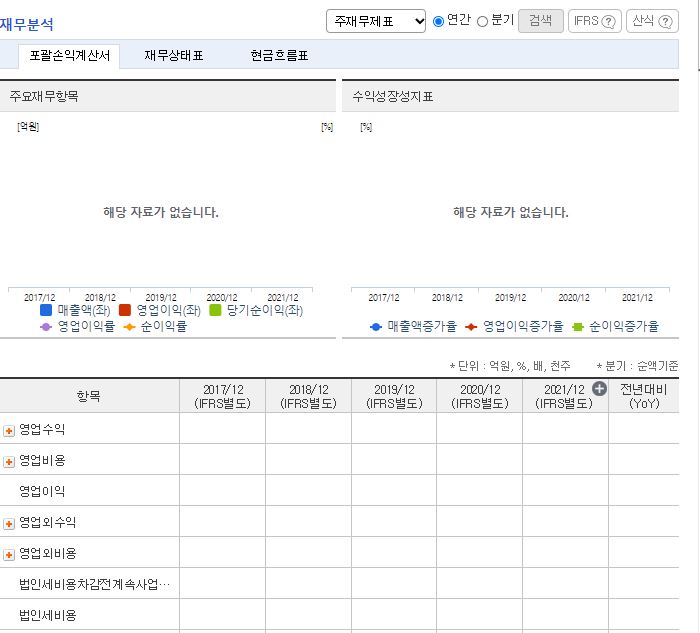The image size is (700, 633).
Task: Click the 재무분석 heading
Action: (27, 24)
